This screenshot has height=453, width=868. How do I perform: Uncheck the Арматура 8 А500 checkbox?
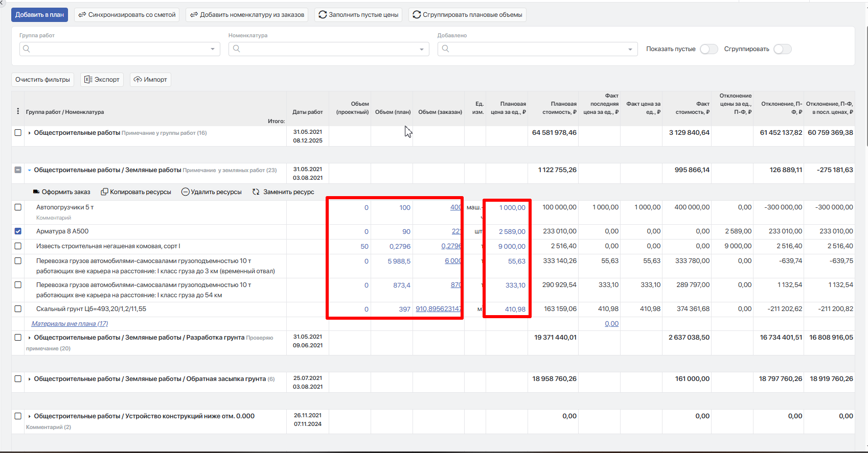18,231
